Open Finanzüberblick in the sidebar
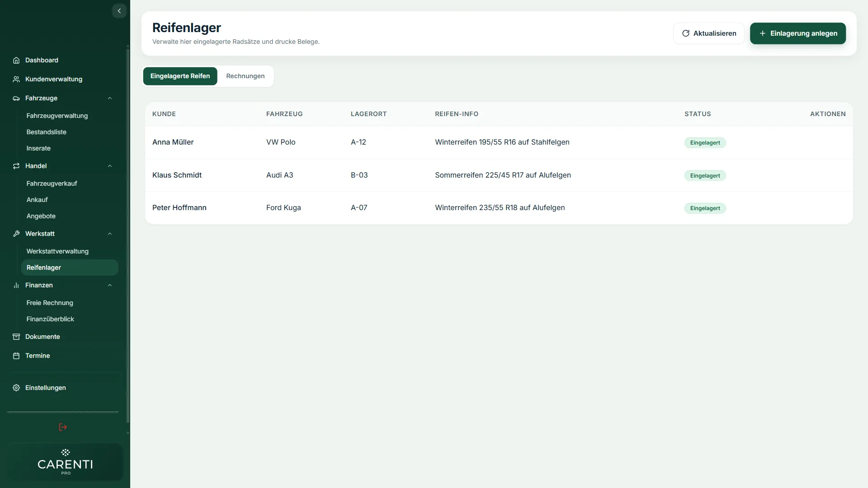 tap(50, 319)
